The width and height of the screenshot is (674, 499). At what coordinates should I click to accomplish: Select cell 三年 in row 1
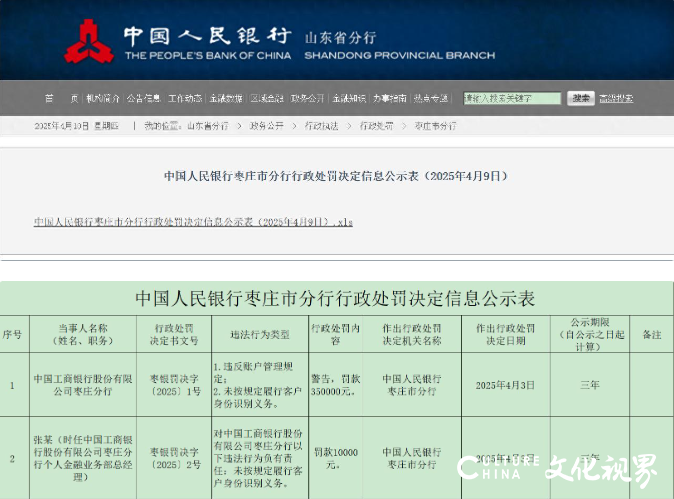coord(590,385)
